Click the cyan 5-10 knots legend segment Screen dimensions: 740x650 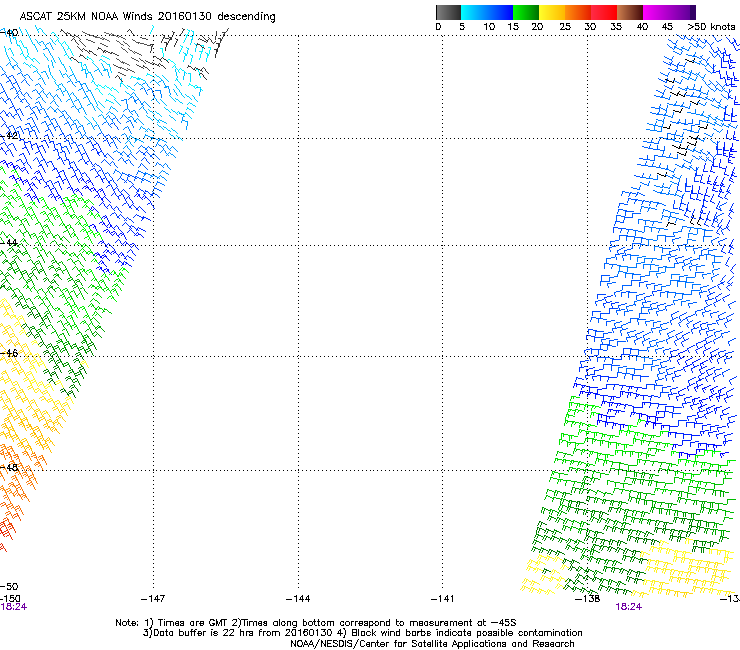click(x=474, y=12)
